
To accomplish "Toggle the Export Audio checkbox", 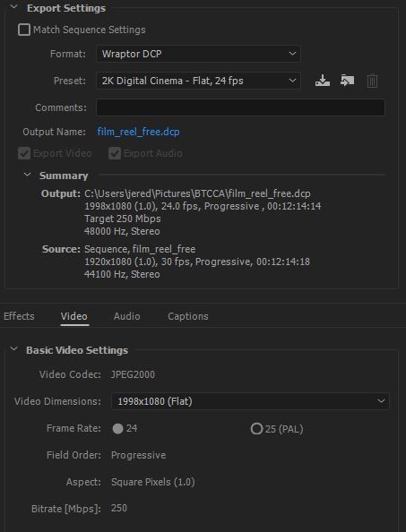I will (x=115, y=153).
